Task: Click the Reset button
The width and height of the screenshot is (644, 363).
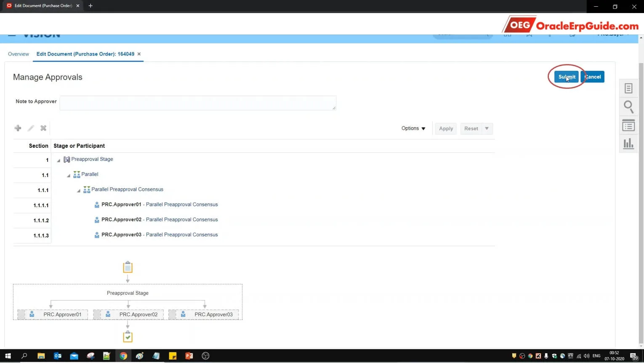Action: coord(471,128)
